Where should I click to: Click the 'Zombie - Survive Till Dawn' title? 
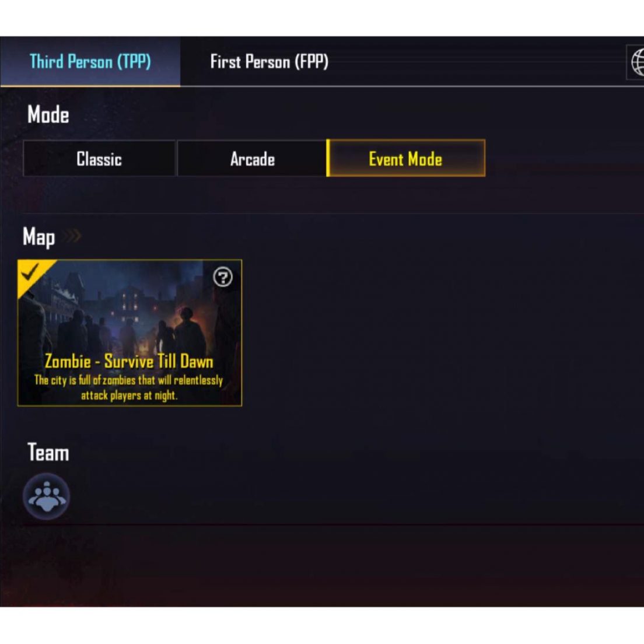(x=129, y=362)
